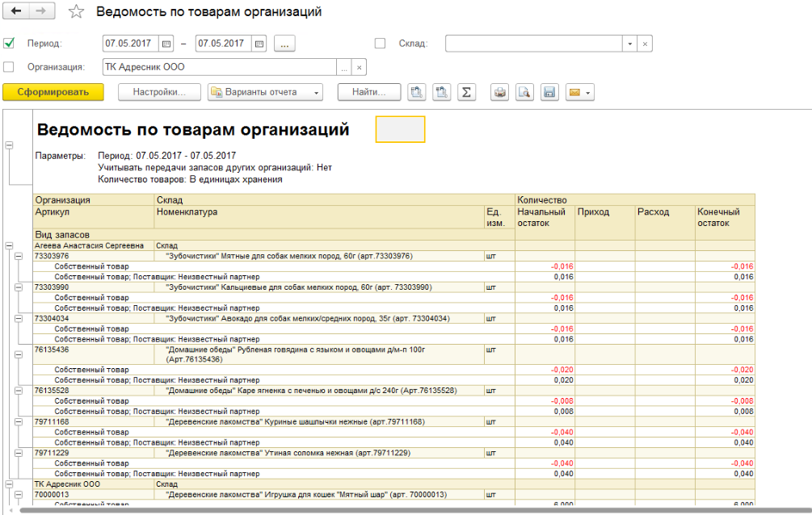The width and height of the screenshot is (812, 515).
Task: Open calendar picker for period end date
Action: tap(259, 44)
